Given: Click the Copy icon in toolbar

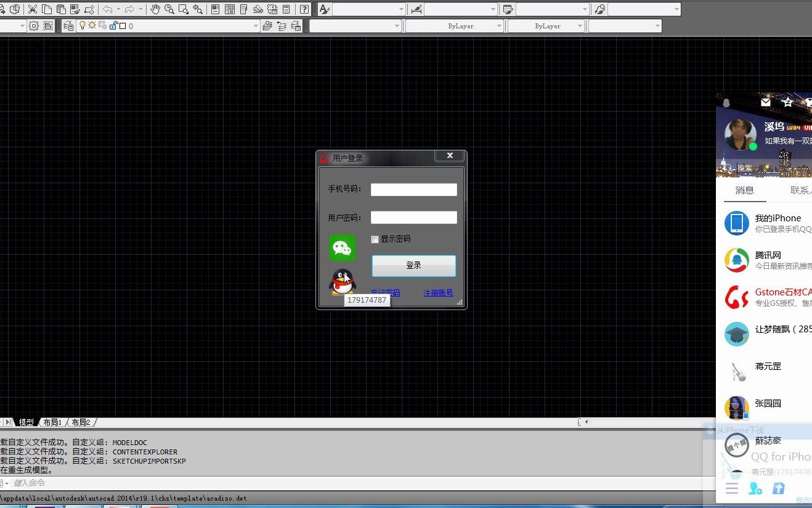Looking at the screenshot, I should [47, 9].
